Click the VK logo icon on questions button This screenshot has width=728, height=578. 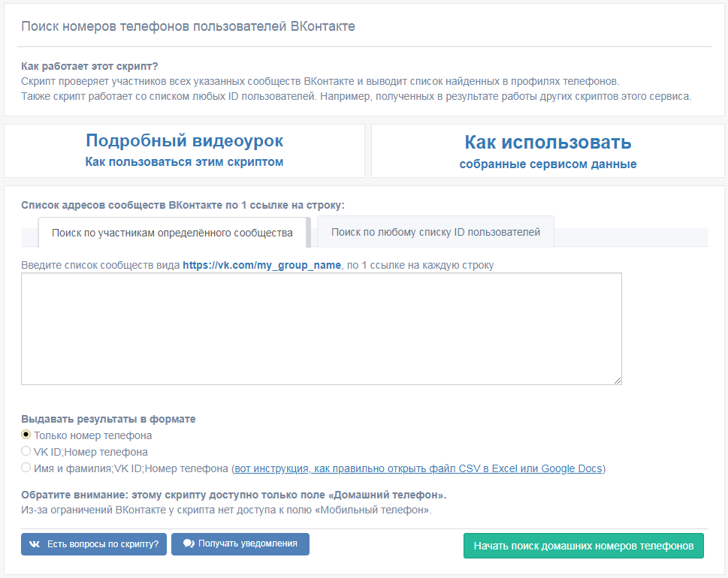35,544
